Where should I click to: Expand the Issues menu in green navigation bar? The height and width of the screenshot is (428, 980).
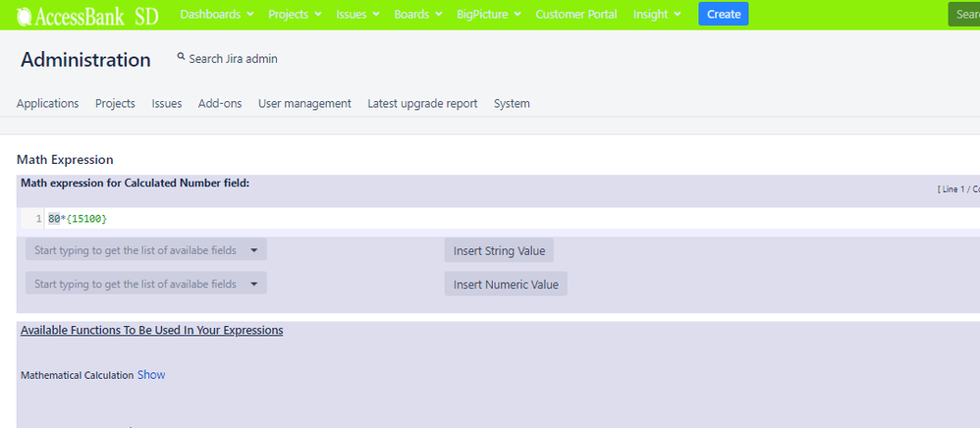click(x=357, y=14)
